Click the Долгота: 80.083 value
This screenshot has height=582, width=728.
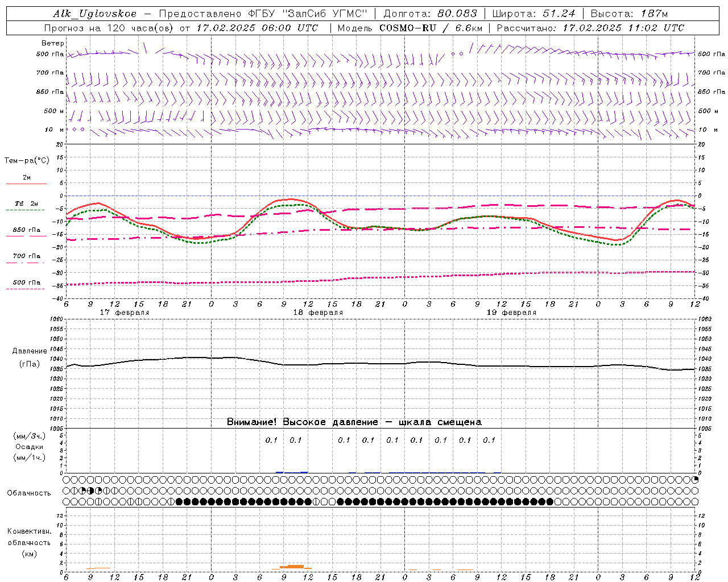(x=430, y=14)
